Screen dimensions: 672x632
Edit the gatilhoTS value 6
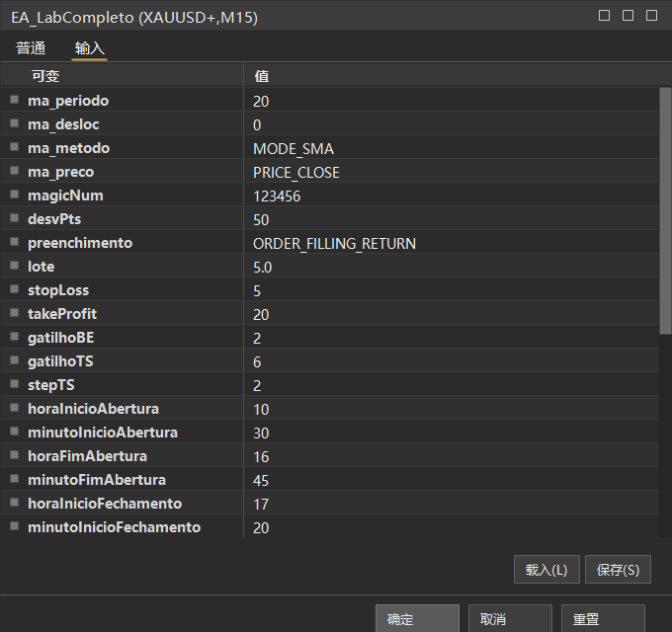tap(452, 361)
